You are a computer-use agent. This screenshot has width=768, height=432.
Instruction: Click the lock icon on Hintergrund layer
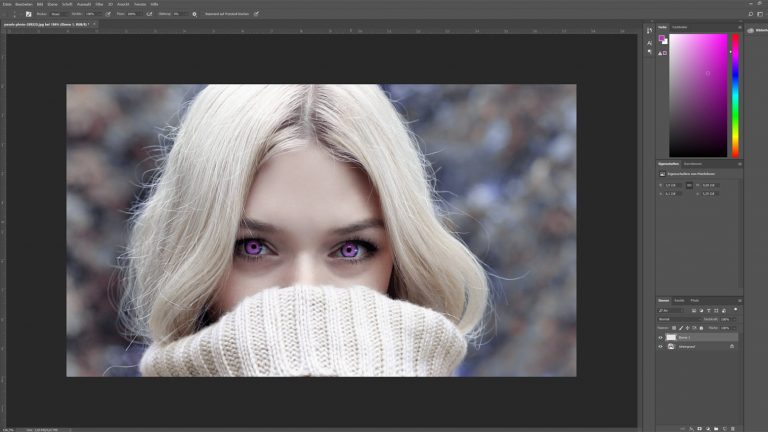[732, 347]
